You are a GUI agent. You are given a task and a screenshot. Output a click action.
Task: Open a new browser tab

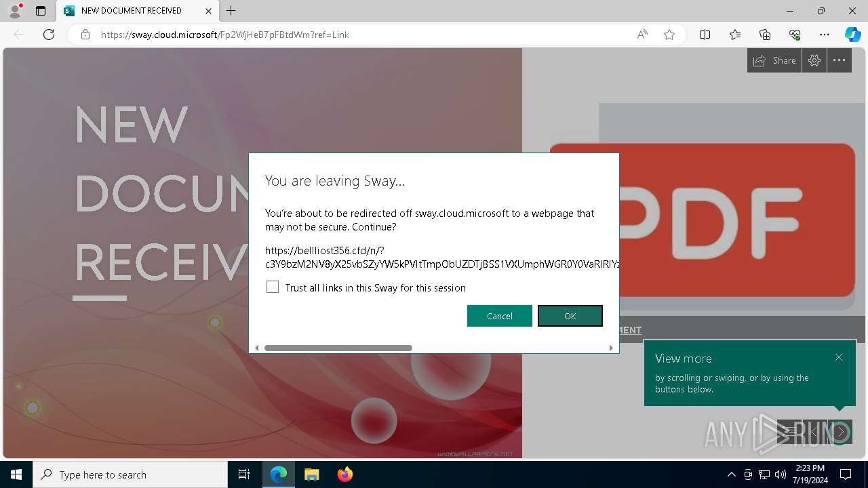tap(231, 11)
